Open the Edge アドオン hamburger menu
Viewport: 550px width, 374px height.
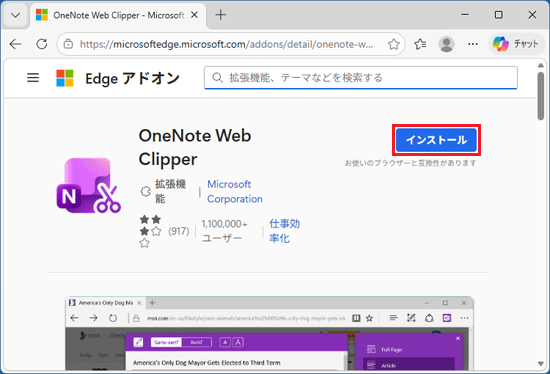pyautogui.click(x=33, y=78)
